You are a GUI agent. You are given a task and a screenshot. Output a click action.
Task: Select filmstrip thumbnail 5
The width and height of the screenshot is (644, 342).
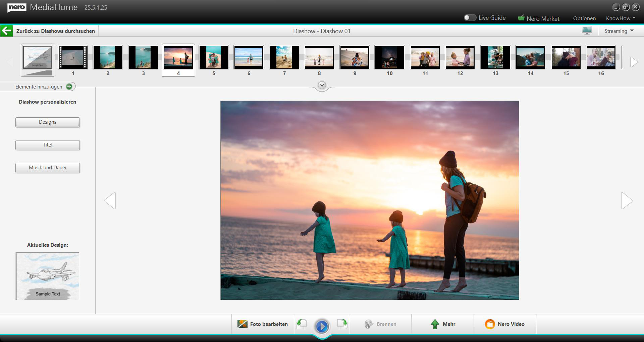click(214, 57)
